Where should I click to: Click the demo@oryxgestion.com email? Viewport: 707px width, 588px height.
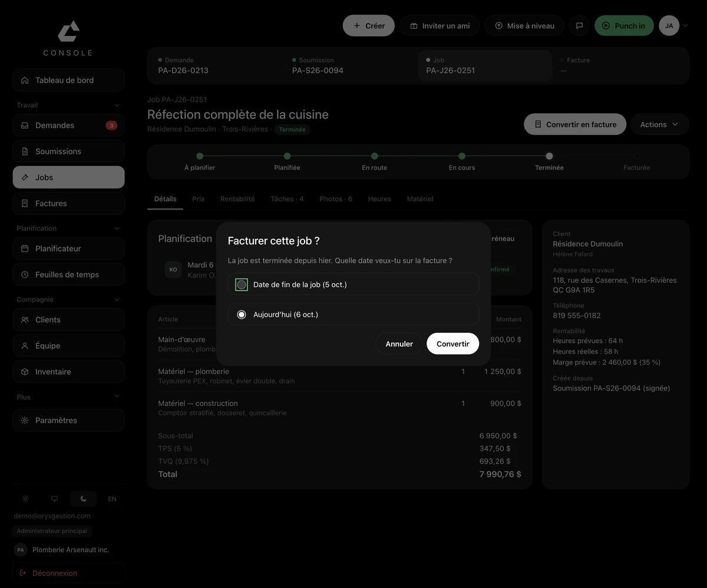click(52, 516)
